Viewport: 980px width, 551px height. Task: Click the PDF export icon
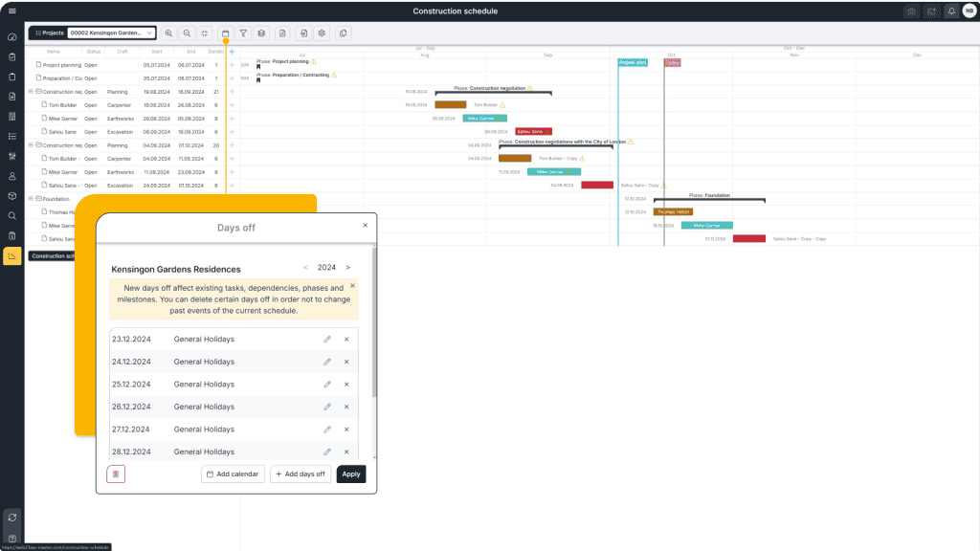283,33
